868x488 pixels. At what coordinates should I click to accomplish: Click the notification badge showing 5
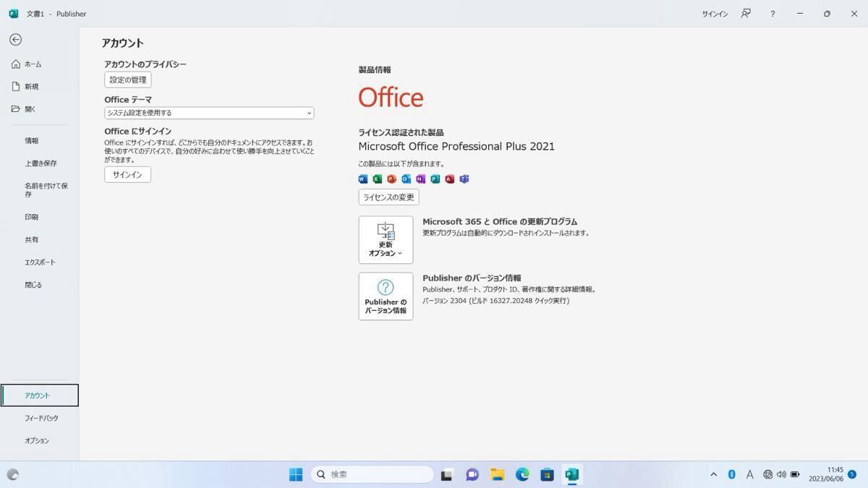(852, 474)
